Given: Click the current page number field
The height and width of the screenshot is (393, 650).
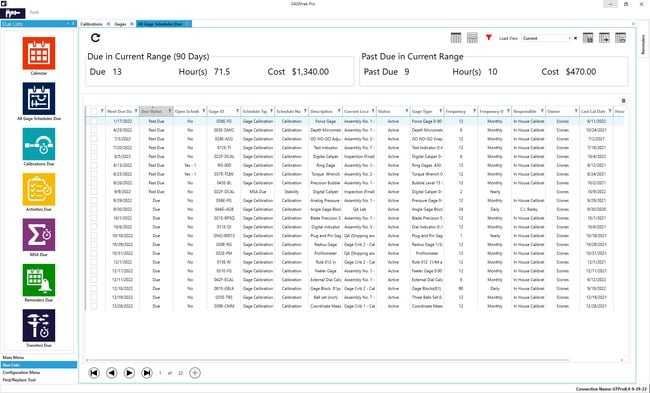Looking at the screenshot, I should [160, 373].
